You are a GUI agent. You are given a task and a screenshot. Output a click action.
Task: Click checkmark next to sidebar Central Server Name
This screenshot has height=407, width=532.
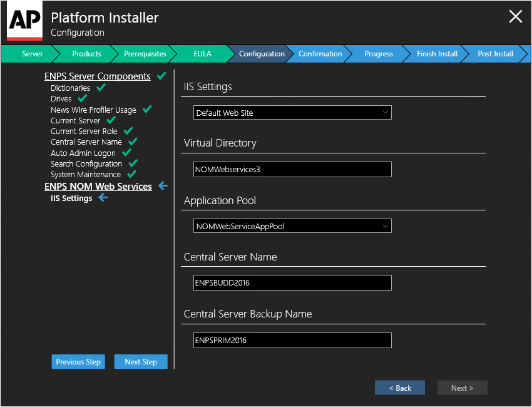point(133,142)
